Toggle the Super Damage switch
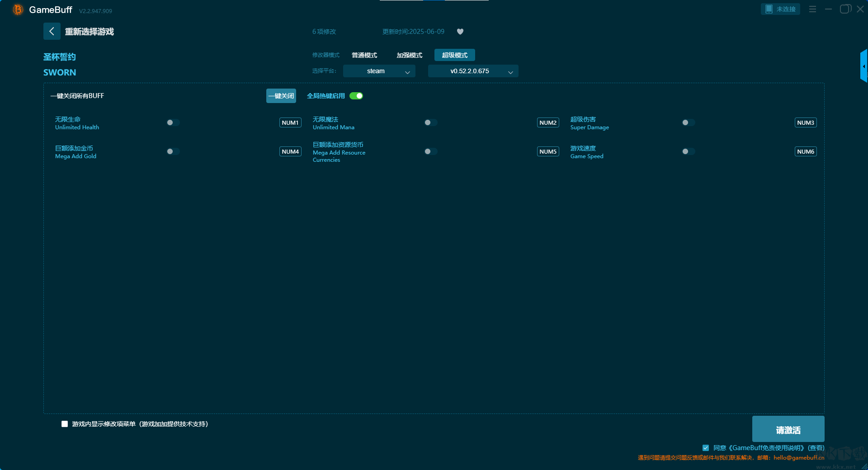868x470 pixels. coord(688,122)
